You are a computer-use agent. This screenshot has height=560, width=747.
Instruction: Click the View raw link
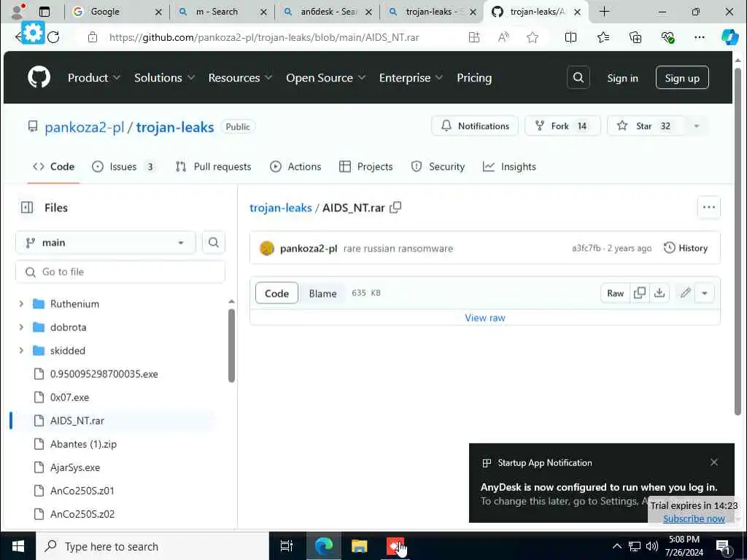click(x=484, y=318)
